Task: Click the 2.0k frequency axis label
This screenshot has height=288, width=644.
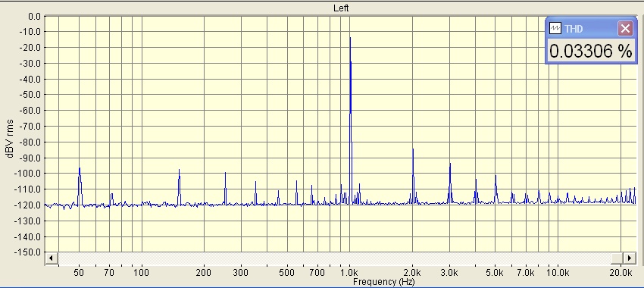Action: tap(412, 272)
